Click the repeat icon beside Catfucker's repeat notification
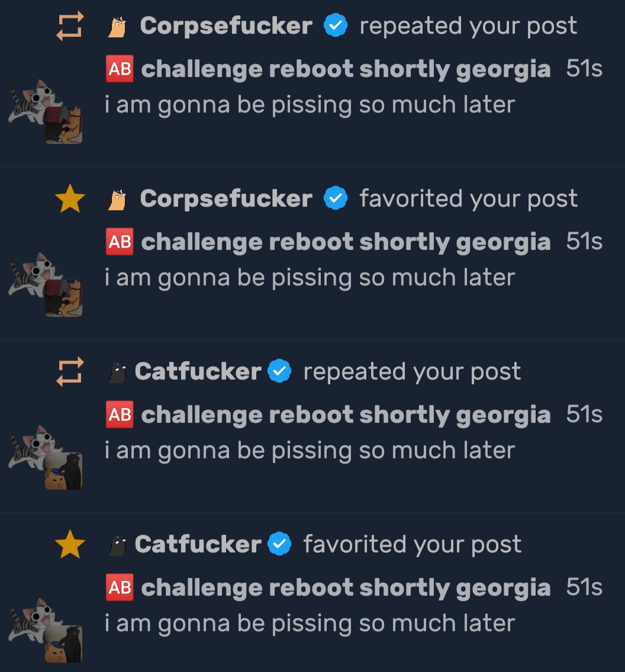 click(x=70, y=372)
